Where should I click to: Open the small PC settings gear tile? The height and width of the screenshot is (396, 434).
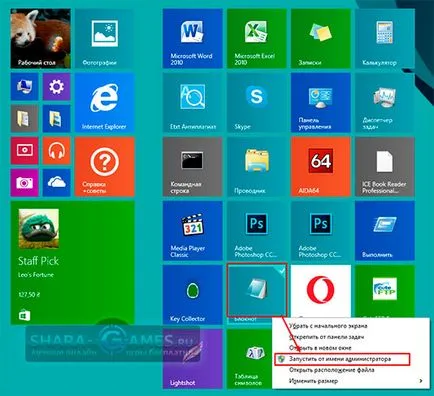56,87
